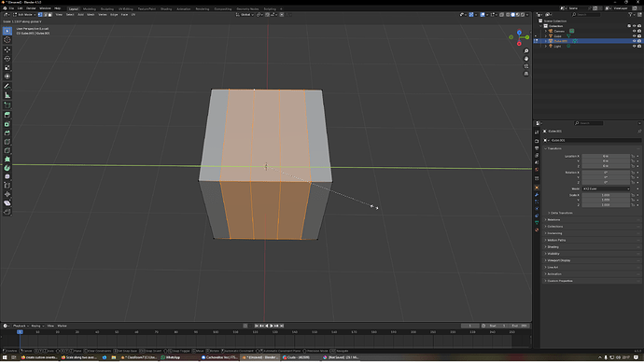Select the Measure tool
The height and width of the screenshot is (362, 644).
click(7, 95)
